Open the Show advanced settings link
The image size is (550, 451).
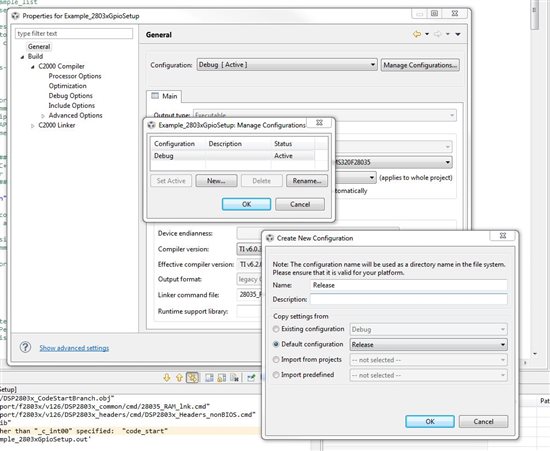[x=74, y=348]
